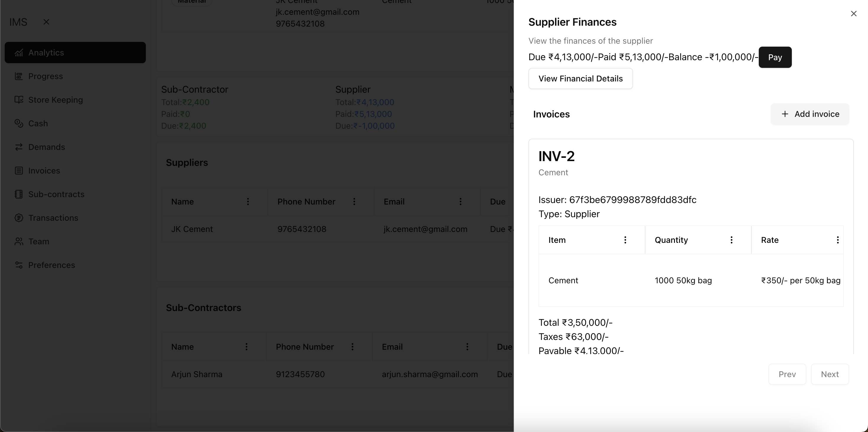This screenshot has height=432, width=868.
Task: Click Add invoice button
Action: pos(810,114)
